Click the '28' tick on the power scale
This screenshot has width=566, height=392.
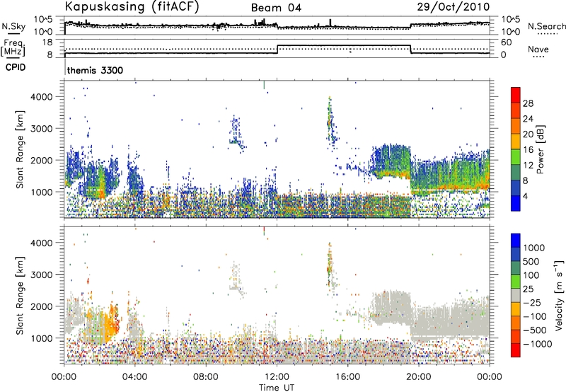(x=528, y=103)
